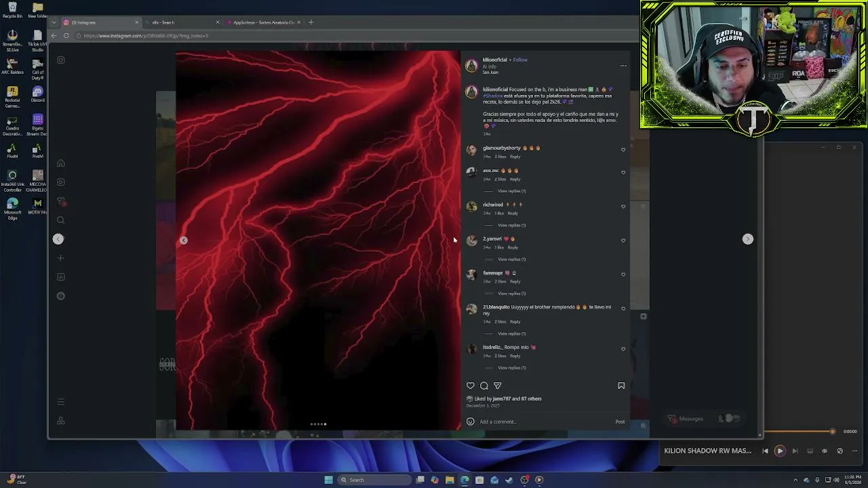Image resolution: width=868 pixels, height=488 pixels.
Task: Open the emoji picker in comment box
Action: click(470, 422)
